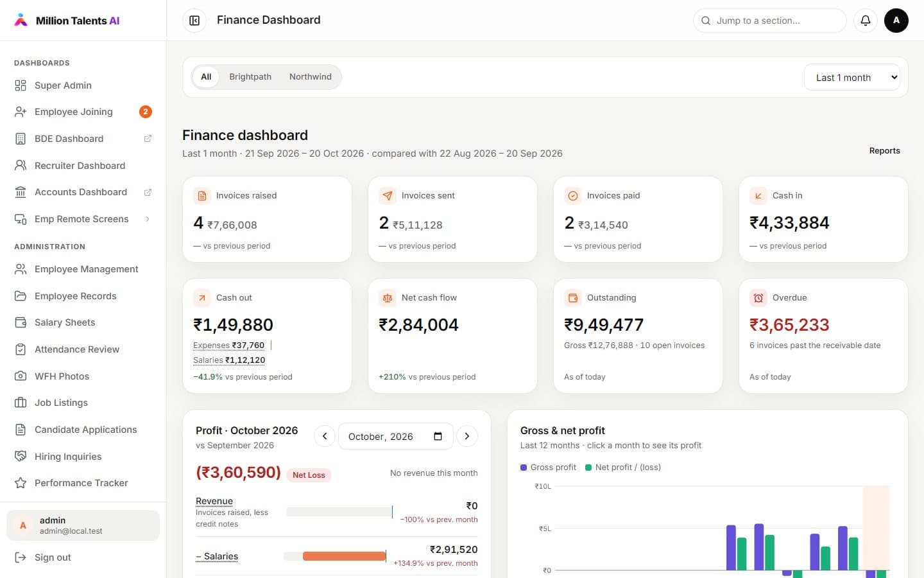Go to previous month in Profit panel
924x578 pixels.
tap(325, 437)
